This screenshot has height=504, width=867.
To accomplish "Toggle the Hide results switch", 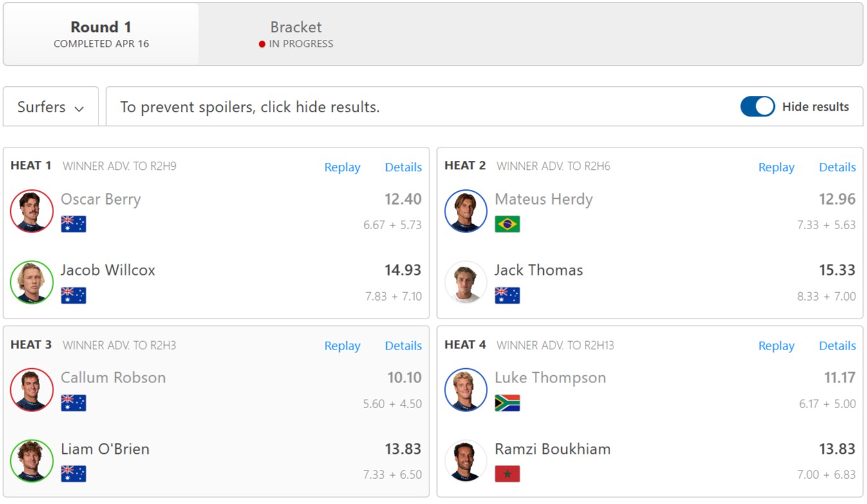I will click(x=757, y=107).
